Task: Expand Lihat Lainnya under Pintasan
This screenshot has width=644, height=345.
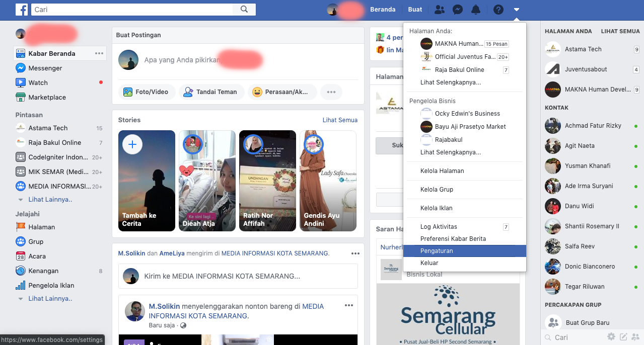Action: tap(50, 199)
